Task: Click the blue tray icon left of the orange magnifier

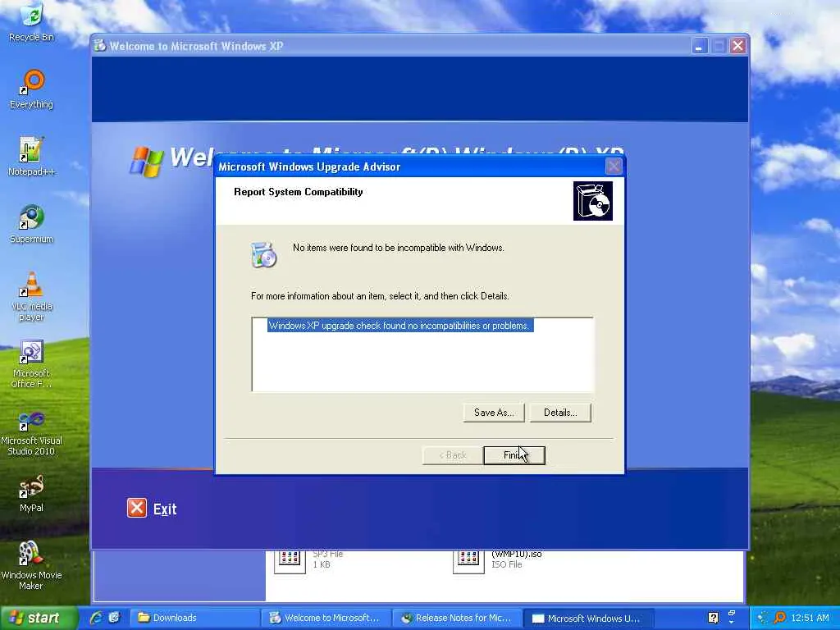Action: pyautogui.click(x=763, y=618)
